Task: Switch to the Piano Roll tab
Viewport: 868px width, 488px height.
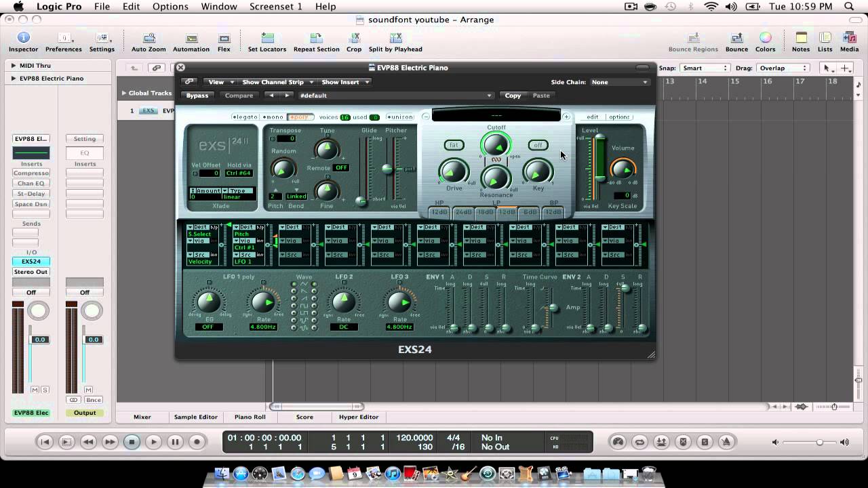Action: pyautogui.click(x=250, y=417)
